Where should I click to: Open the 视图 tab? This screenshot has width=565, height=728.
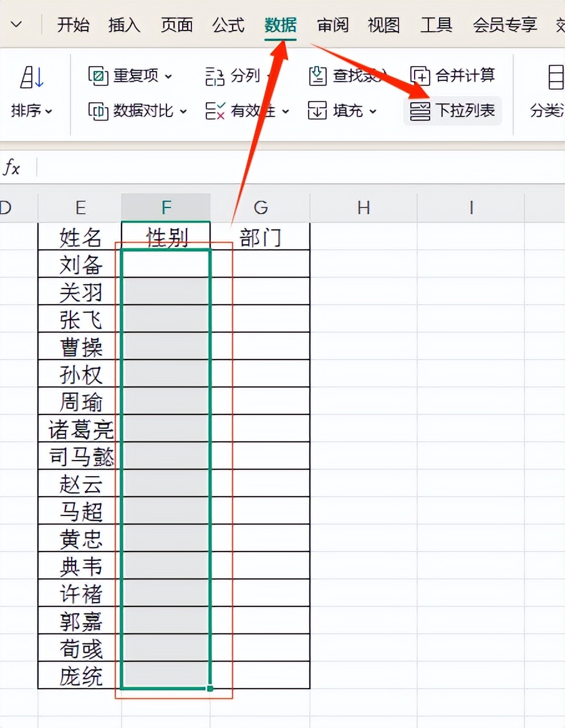click(x=384, y=24)
